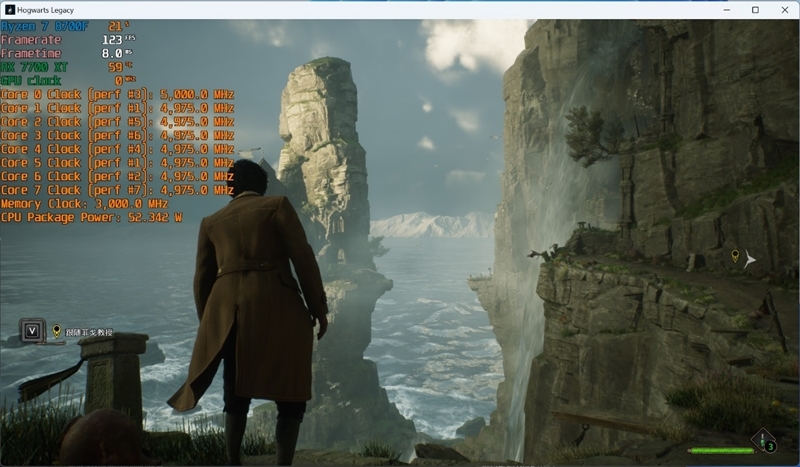
Task: Click the Frametime 8.0 ms readout
Action: click(x=67, y=53)
